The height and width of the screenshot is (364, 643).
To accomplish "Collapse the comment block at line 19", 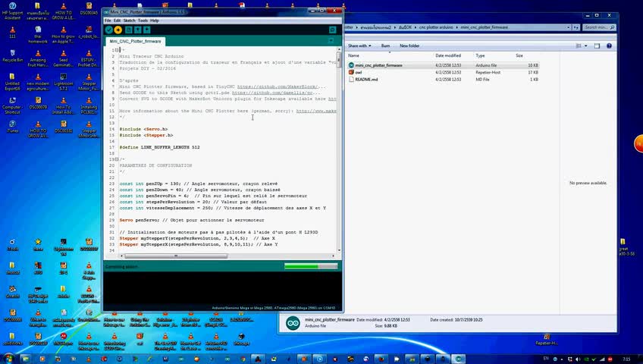I will [x=117, y=159].
